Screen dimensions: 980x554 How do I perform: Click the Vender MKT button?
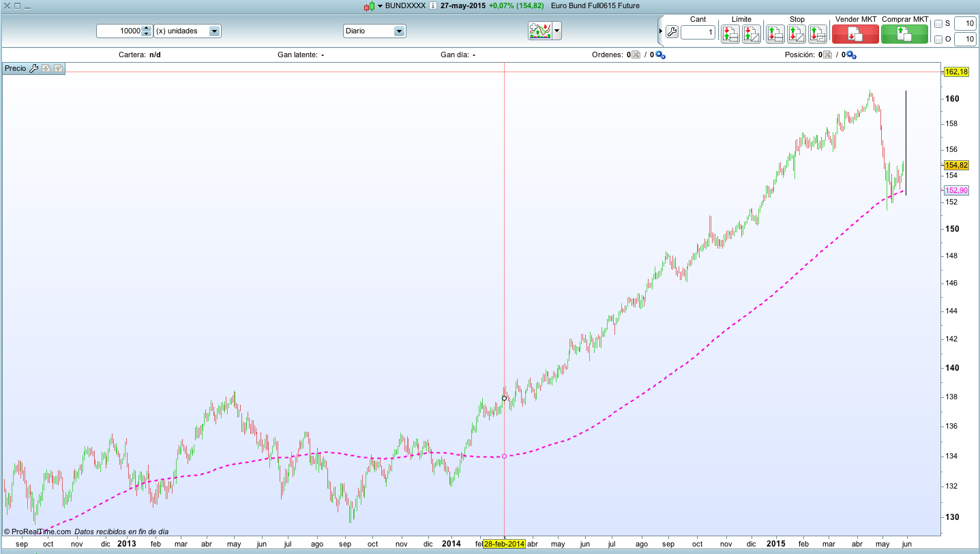855,34
